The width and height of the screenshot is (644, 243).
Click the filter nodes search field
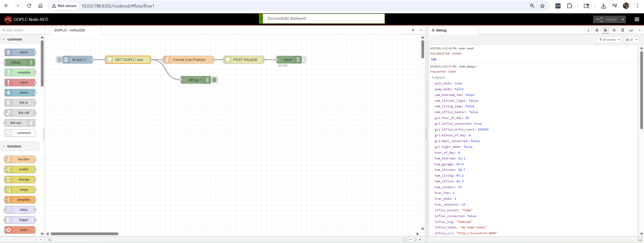pyautogui.click(x=22, y=30)
